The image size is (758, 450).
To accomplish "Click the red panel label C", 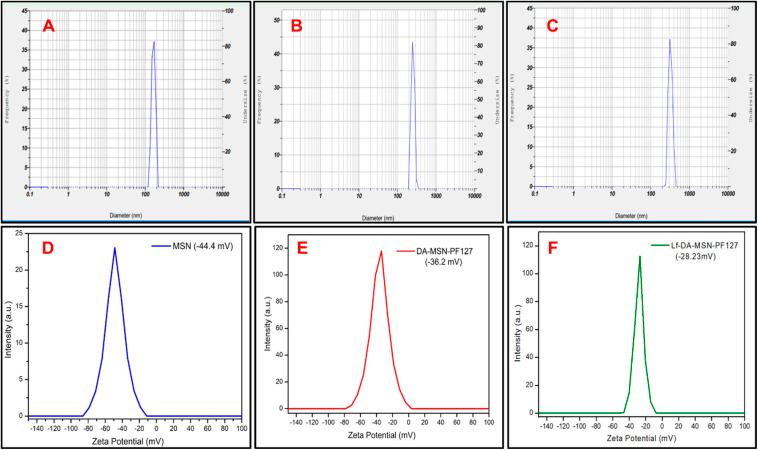I will (549, 27).
